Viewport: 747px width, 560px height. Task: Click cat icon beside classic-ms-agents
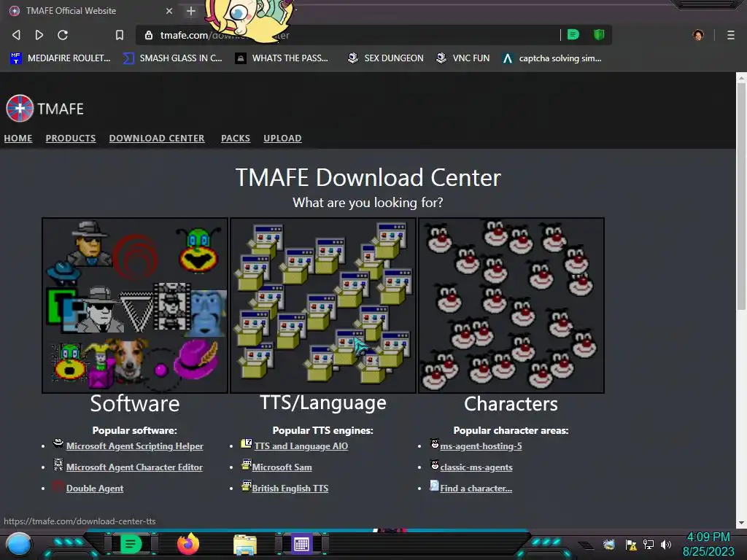(x=435, y=464)
